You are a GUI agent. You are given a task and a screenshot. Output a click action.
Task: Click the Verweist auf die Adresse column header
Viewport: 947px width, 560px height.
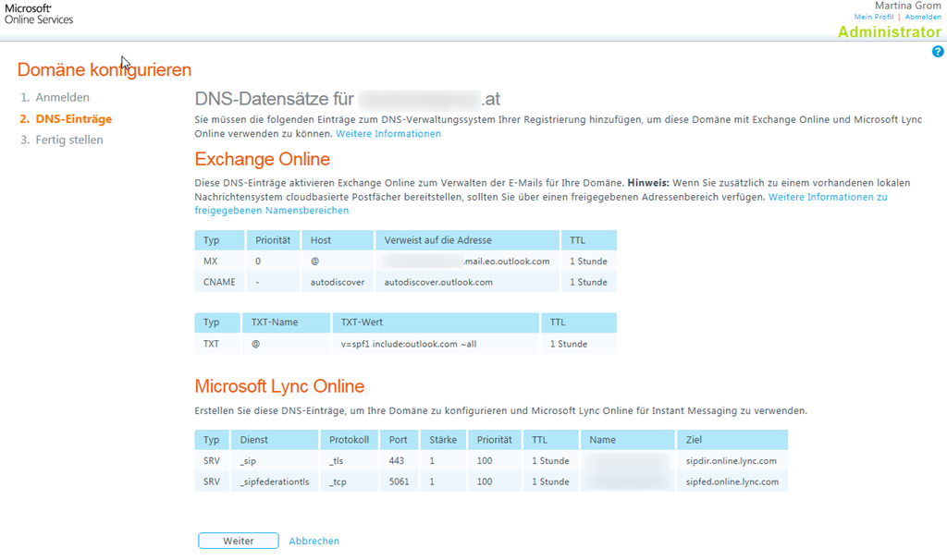[439, 240]
